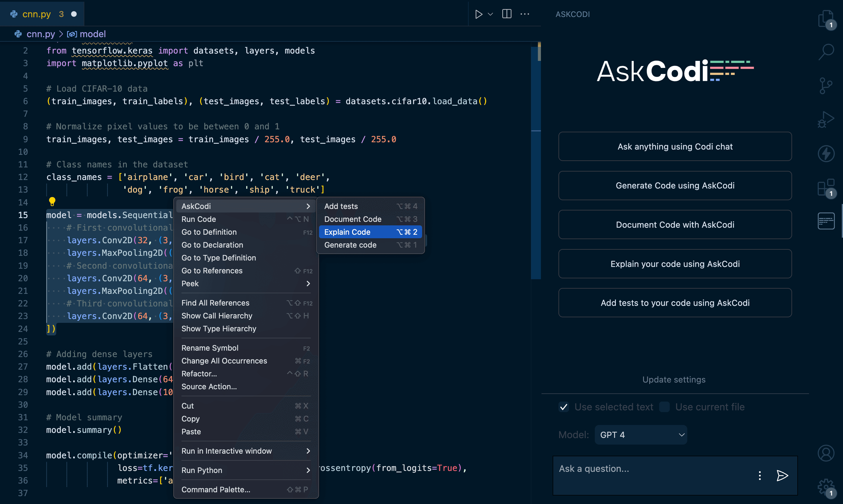Open the Extensions icon with badge
This screenshot has width=843, height=504.
[826, 188]
